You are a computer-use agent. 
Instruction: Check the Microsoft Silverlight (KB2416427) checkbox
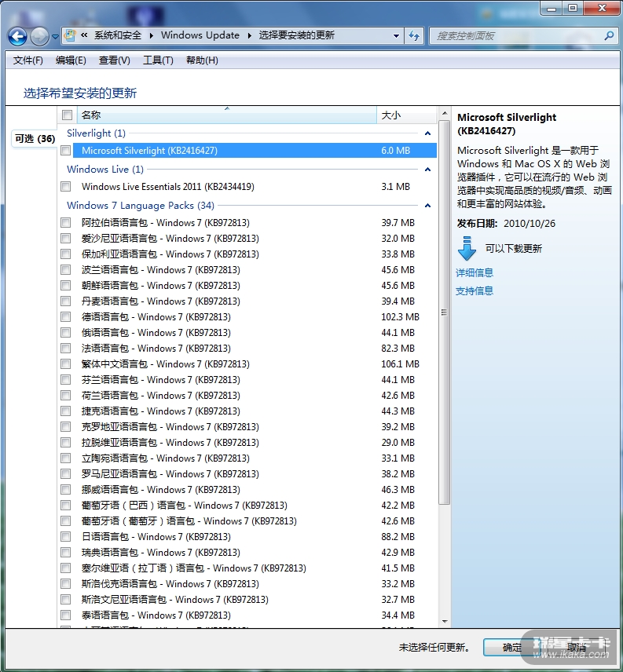click(66, 151)
